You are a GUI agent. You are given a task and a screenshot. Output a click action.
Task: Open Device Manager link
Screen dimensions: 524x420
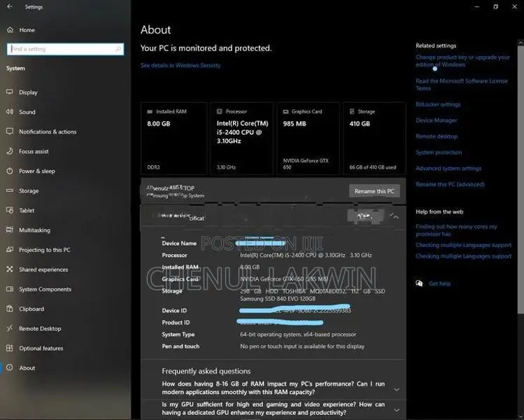point(436,120)
